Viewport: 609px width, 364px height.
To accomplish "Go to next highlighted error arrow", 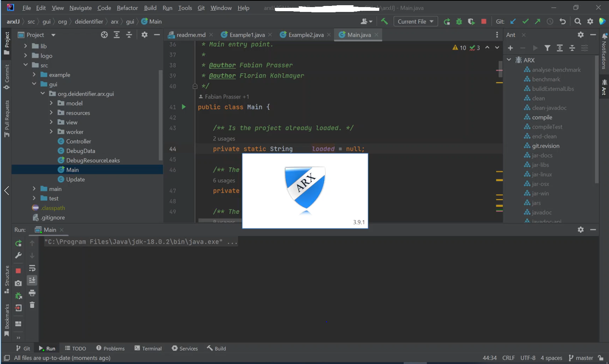I will pos(497,48).
